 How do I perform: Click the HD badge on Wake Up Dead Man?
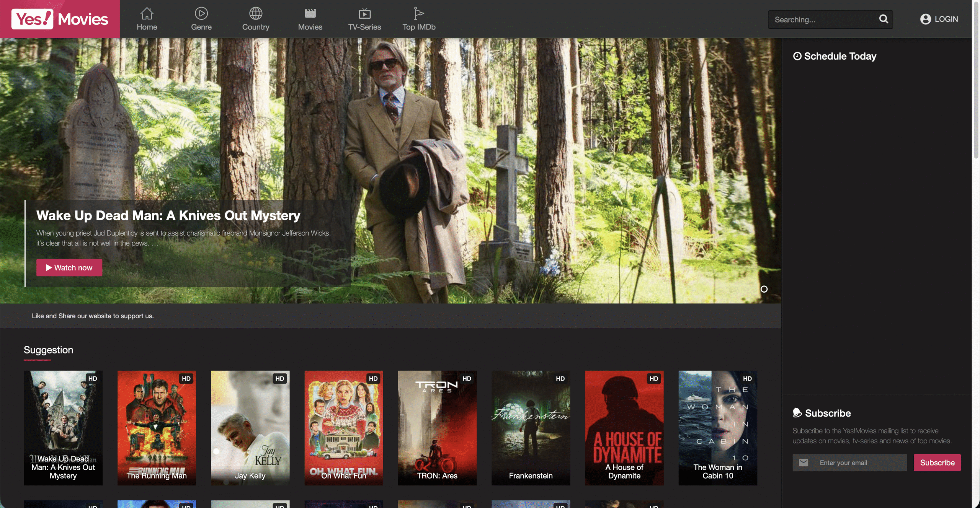[93, 378]
